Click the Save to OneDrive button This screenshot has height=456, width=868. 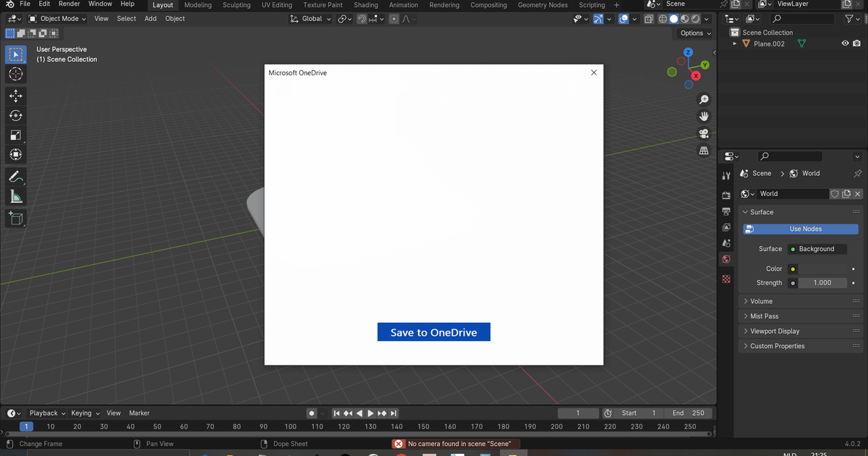[434, 332]
